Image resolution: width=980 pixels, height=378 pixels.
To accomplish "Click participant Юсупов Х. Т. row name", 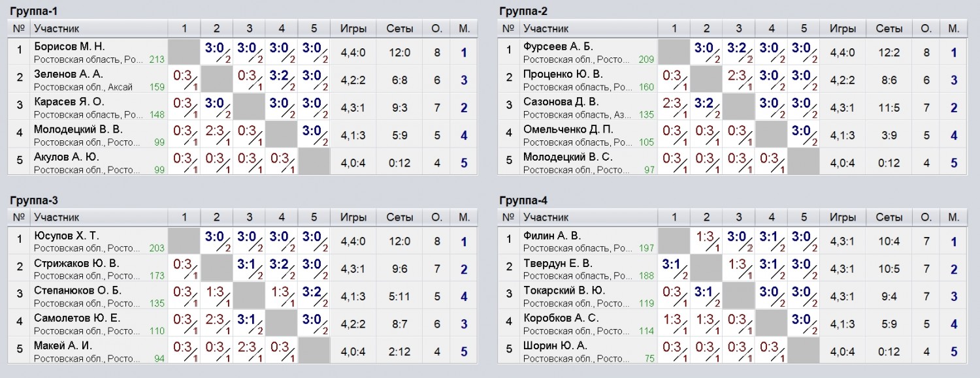I will point(68,236).
